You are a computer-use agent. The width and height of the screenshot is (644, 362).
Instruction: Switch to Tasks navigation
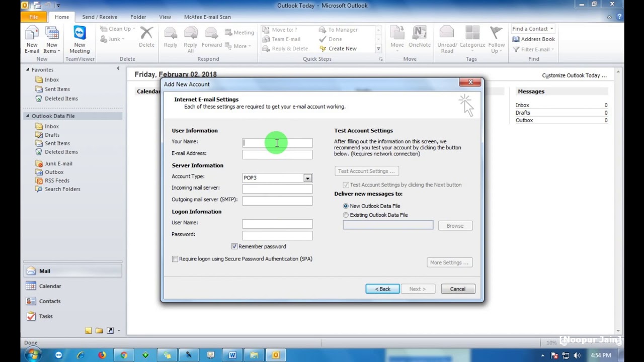(73, 316)
